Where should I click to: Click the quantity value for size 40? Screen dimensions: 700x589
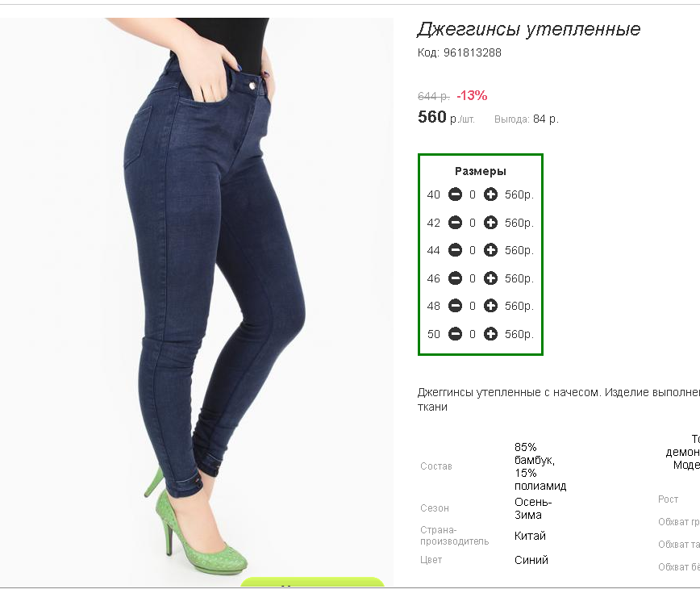coord(473,194)
